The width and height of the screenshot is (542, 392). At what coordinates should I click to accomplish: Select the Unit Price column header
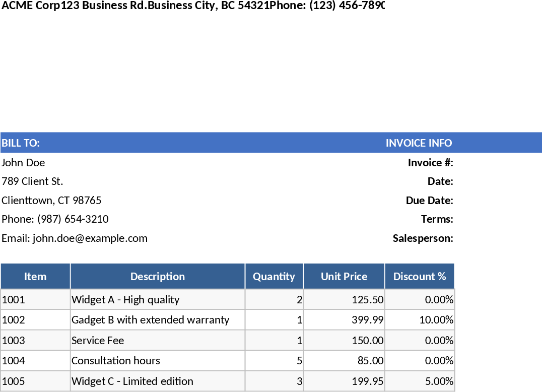pyautogui.click(x=344, y=276)
